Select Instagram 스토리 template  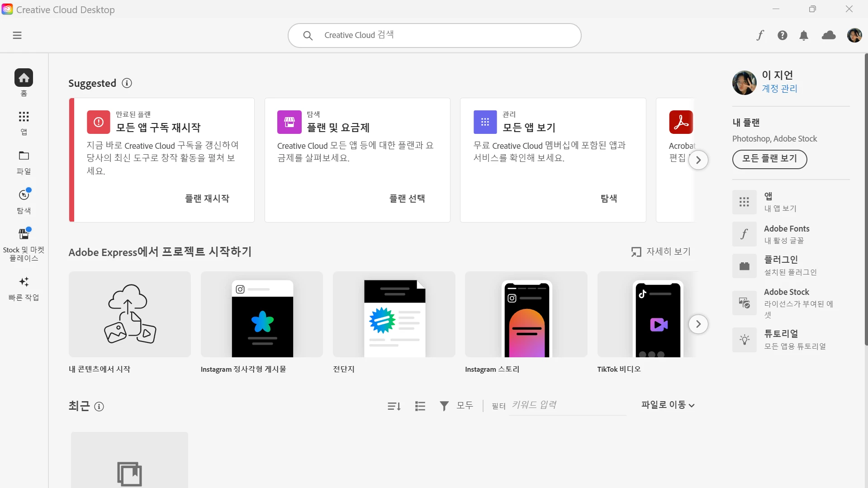(526, 314)
